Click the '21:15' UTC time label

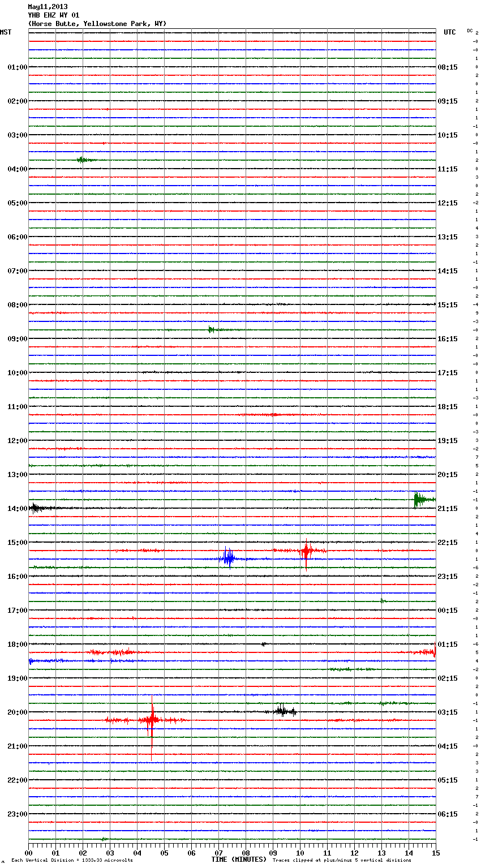pyautogui.click(x=448, y=509)
